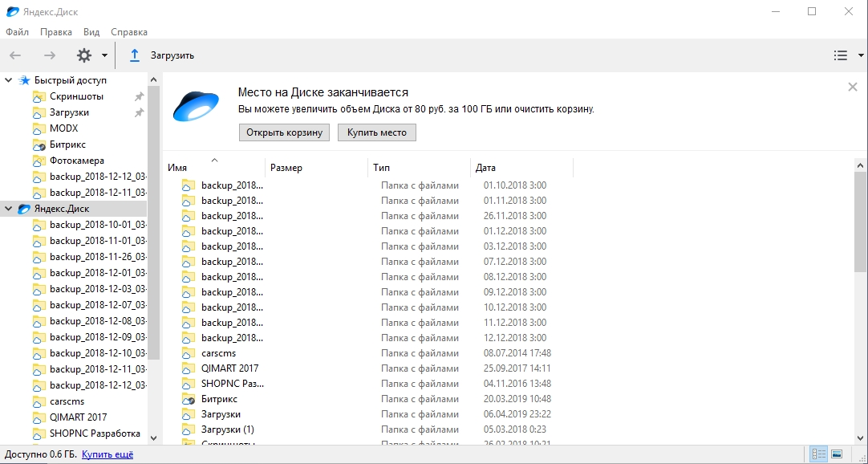
Task: Click the sort arrow above the Имя column
Action: (215, 160)
